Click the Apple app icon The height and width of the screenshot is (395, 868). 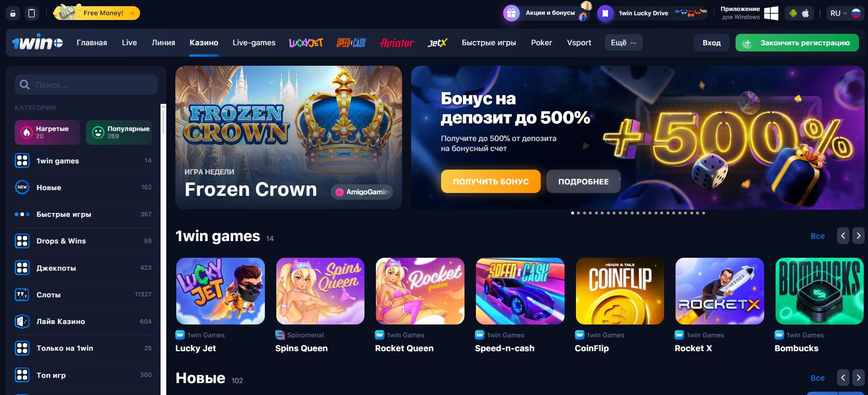point(806,13)
